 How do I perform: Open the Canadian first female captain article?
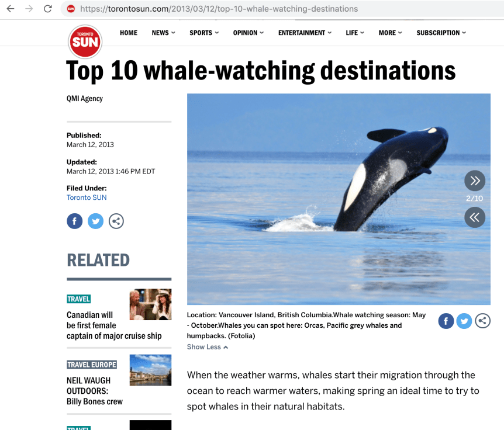click(114, 325)
